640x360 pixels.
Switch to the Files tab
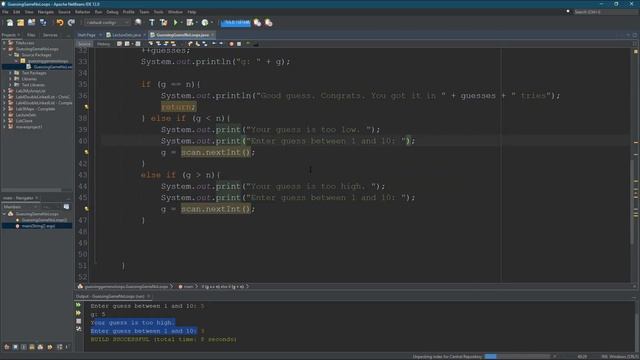(x=31, y=35)
